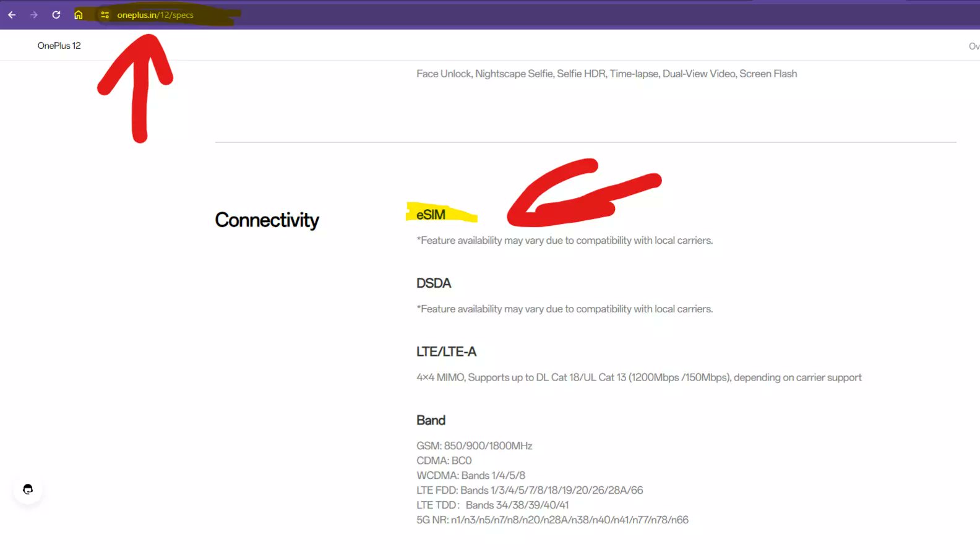
Task: Go forward with the browser forward arrow
Action: pyautogui.click(x=34, y=15)
